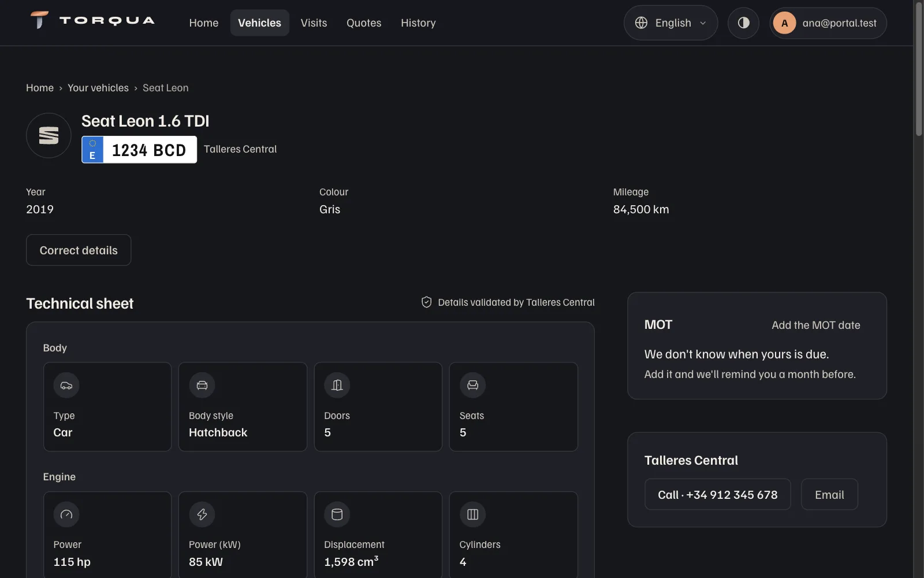This screenshot has height=578, width=924.
Task: Select the Vehicles nav tab
Action: (259, 23)
